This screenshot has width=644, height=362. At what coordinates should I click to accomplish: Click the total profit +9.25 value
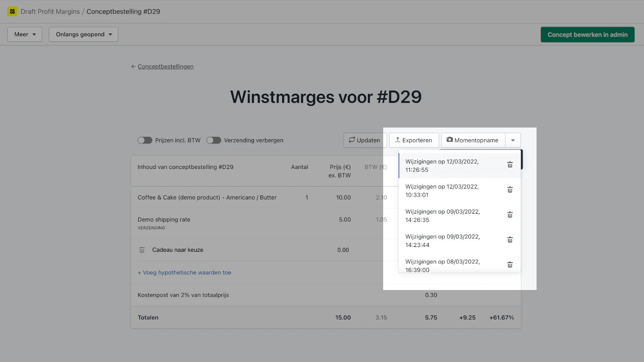pos(467,317)
